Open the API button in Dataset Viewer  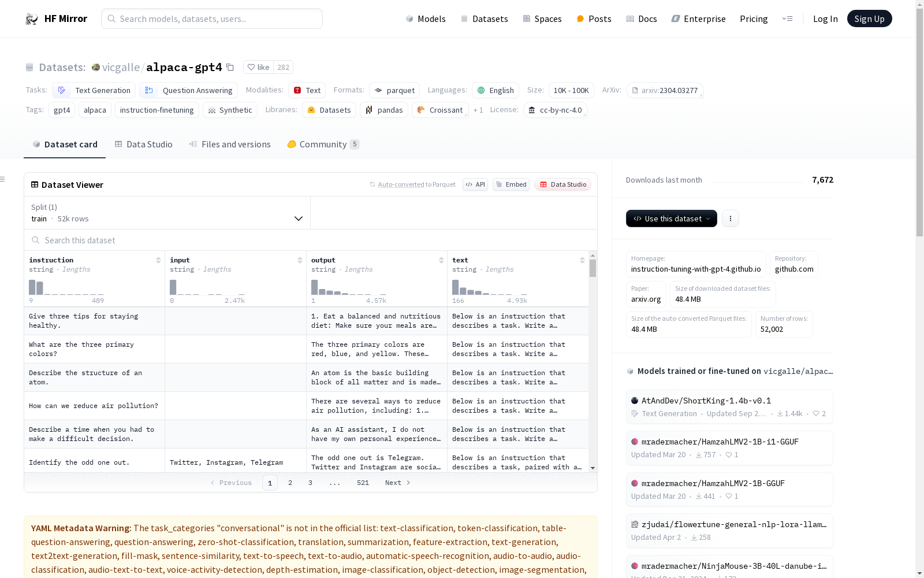(x=475, y=184)
